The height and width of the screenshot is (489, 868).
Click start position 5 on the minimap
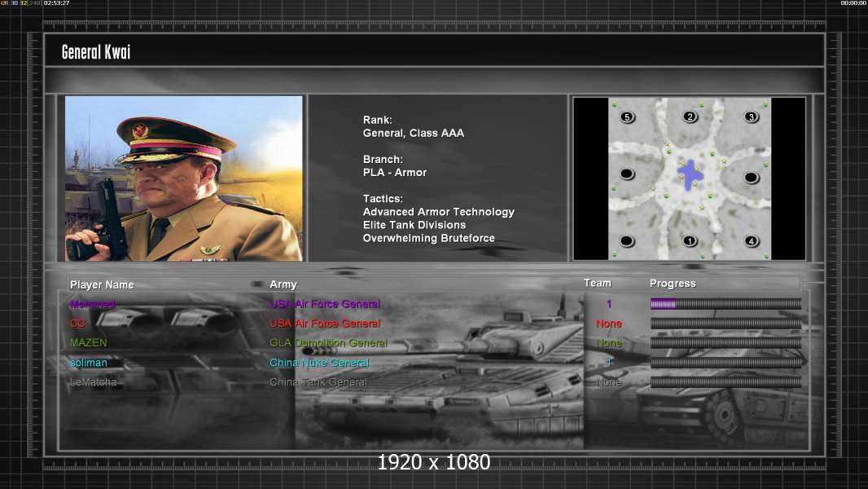click(x=627, y=117)
